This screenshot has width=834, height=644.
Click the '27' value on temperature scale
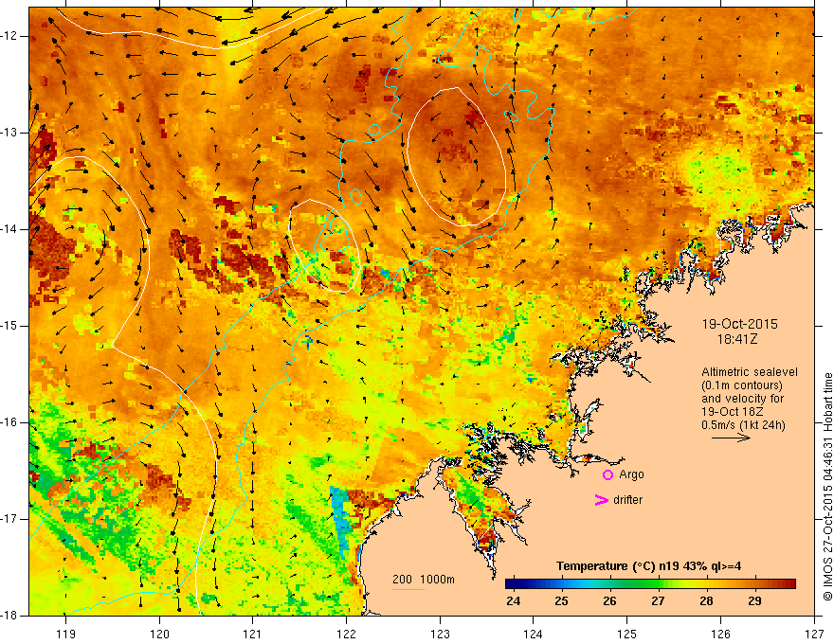pyautogui.click(x=658, y=601)
